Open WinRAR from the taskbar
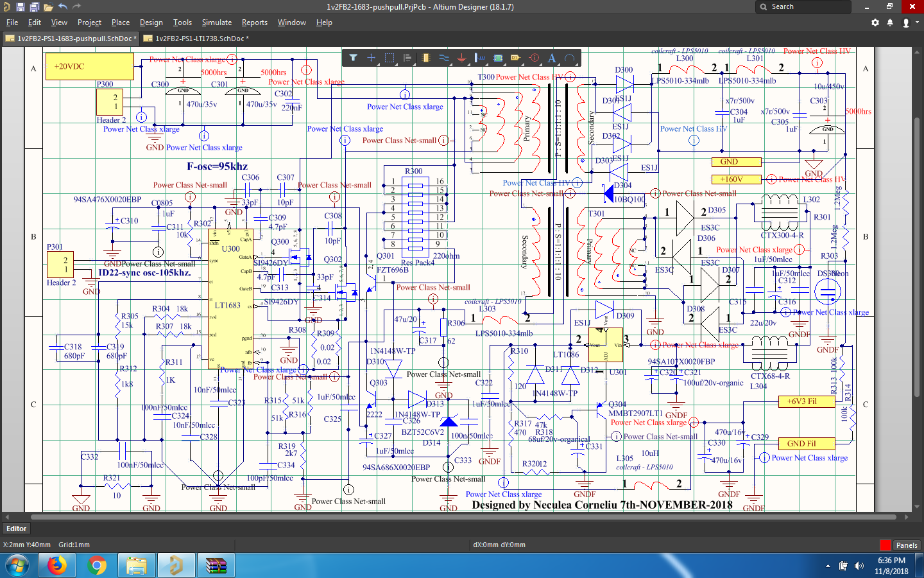This screenshot has height=578, width=924. 216,566
